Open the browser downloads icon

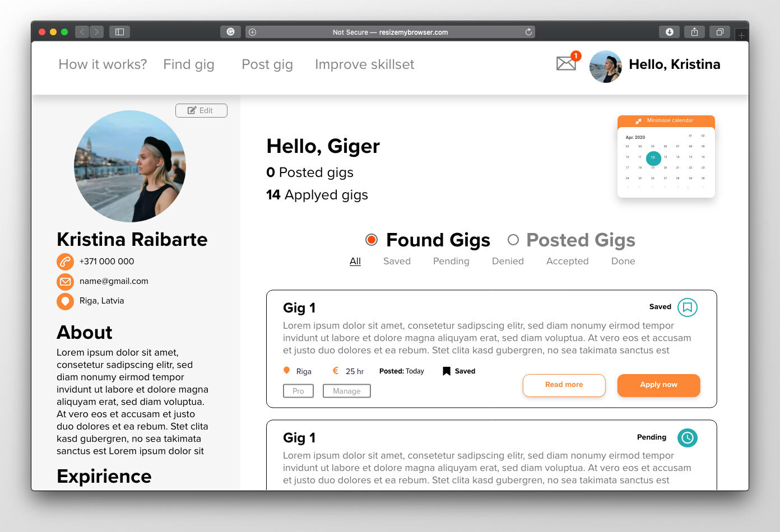[x=669, y=32]
